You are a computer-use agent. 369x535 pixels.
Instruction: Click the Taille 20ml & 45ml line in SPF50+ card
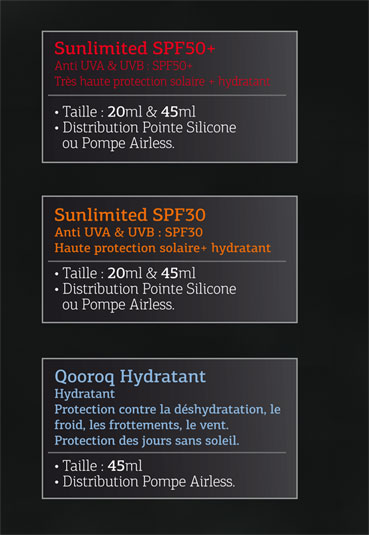point(125,112)
